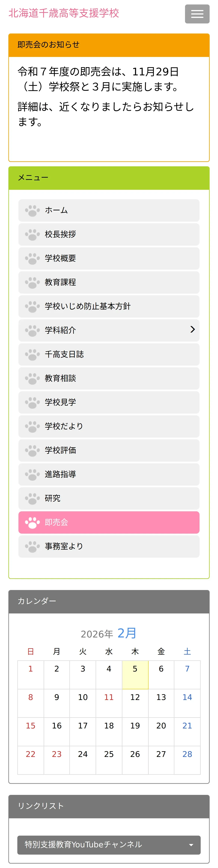Click the 北海道千歳高等支援学校 site title link
The image size is (218, 868).
(x=64, y=13)
